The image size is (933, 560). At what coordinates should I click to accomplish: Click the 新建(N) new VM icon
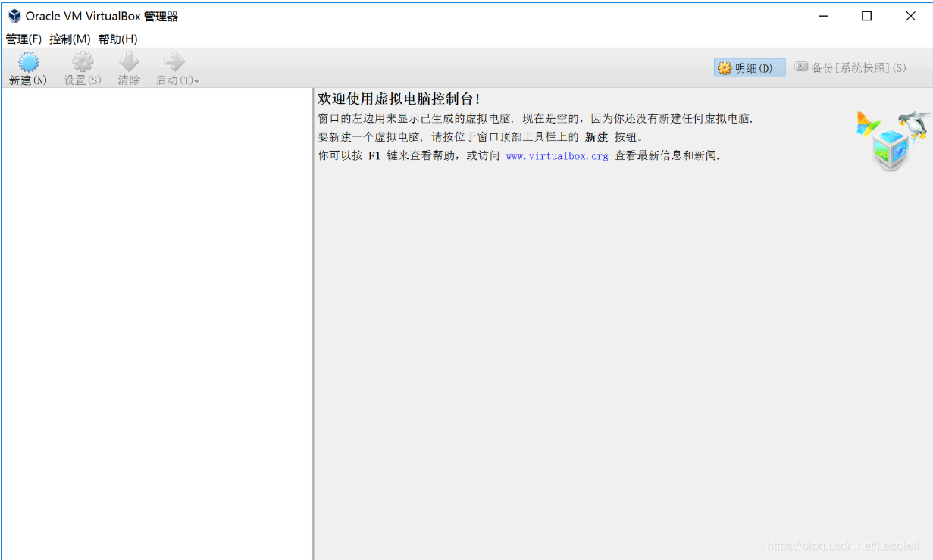click(x=28, y=62)
